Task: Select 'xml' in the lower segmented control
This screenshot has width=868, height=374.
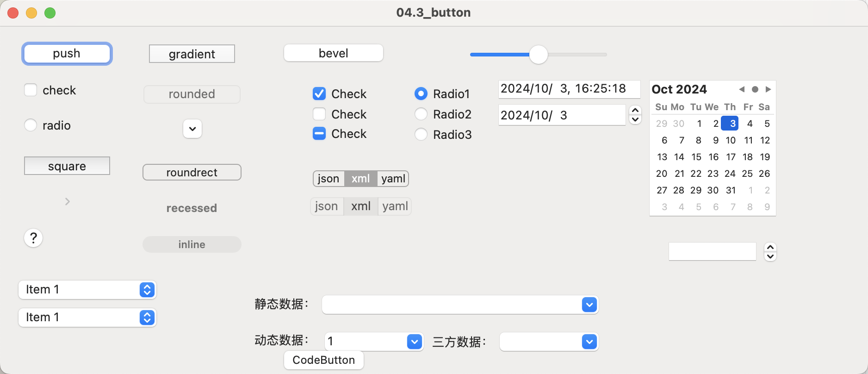Action: point(361,206)
